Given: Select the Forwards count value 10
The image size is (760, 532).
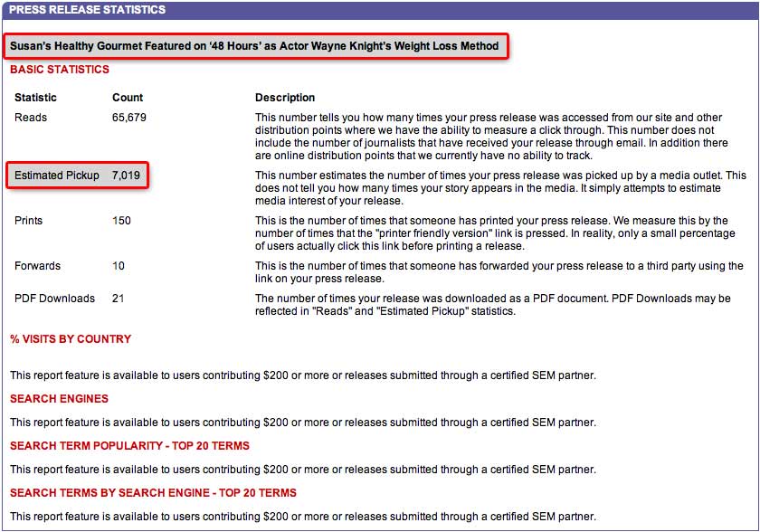Looking at the screenshot, I should (119, 265).
